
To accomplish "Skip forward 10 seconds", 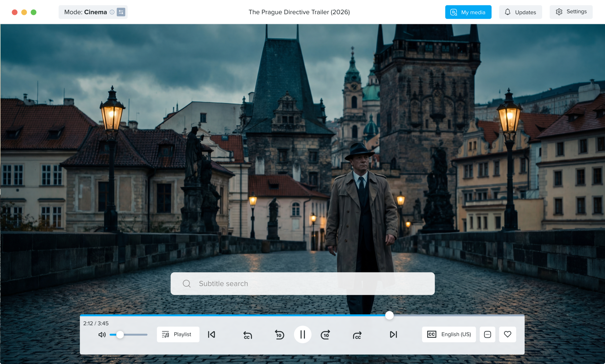I will tap(326, 334).
